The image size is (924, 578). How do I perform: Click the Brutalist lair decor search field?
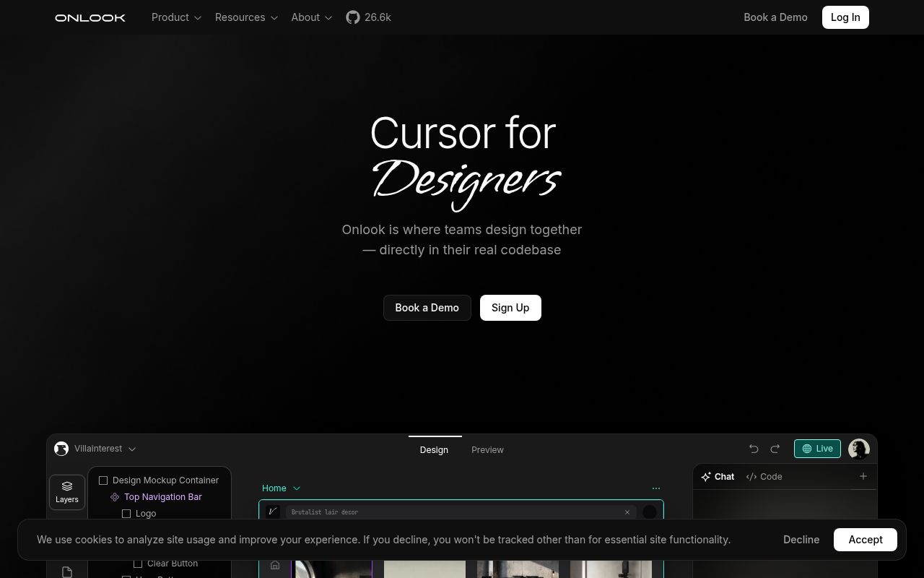(461, 512)
